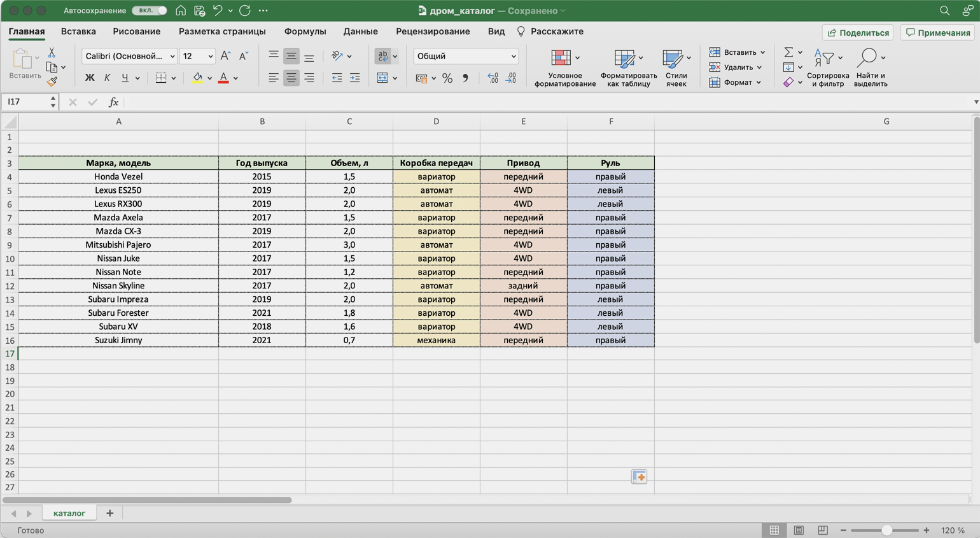Image resolution: width=980 pixels, height=538 pixels.
Task: Click the insert function fx icon
Action: [113, 102]
